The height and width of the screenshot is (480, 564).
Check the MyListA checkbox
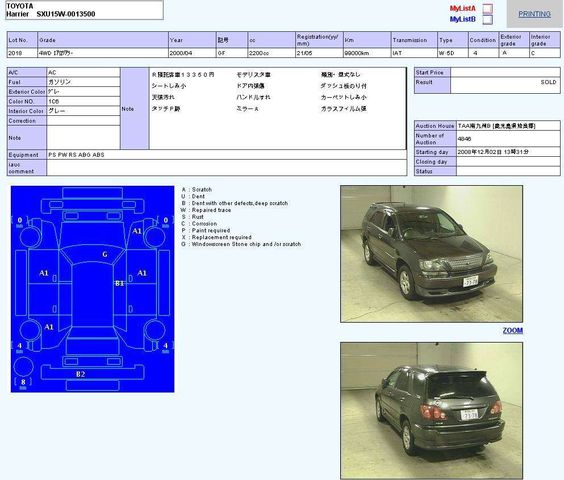pyautogui.click(x=487, y=9)
